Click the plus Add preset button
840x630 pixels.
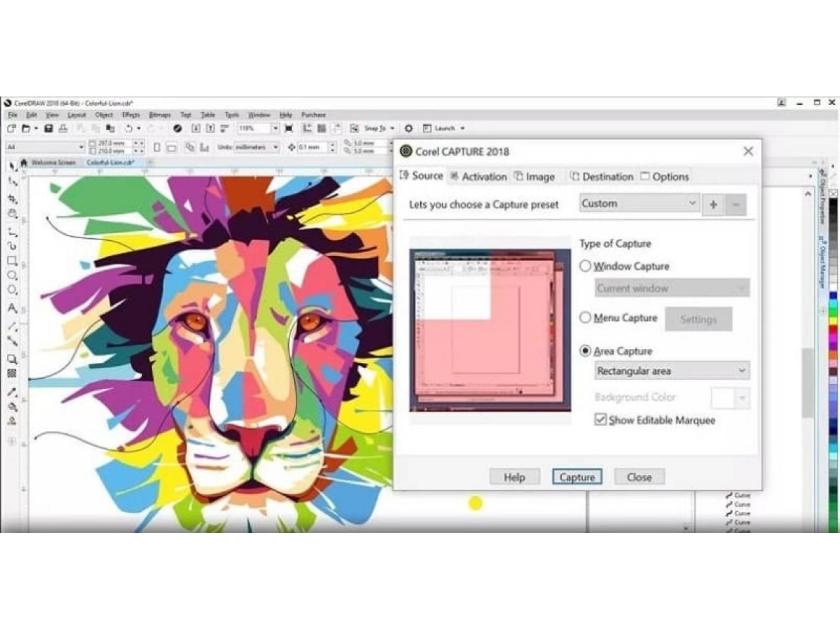[x=713, y=205]
